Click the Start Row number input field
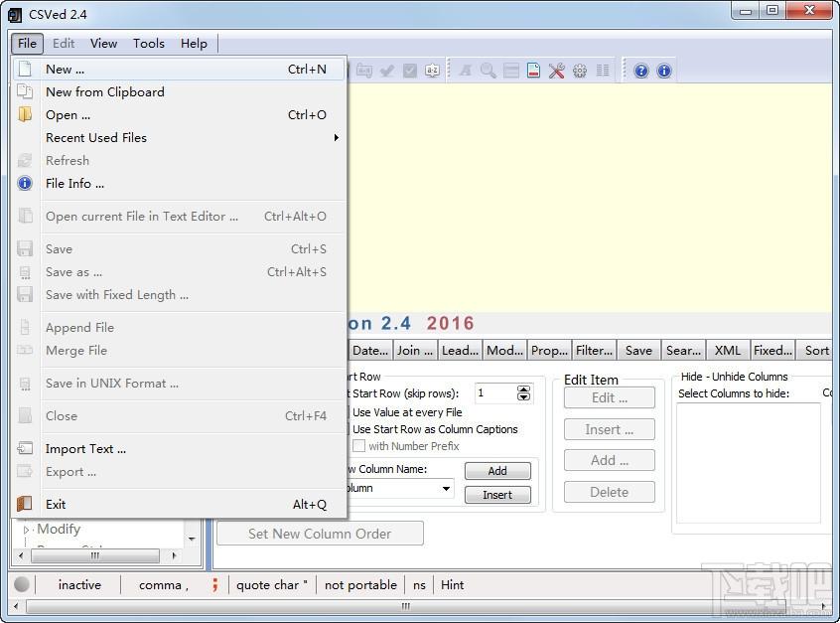The width and height of the screenshot is (840, 623). click(494, 393)
